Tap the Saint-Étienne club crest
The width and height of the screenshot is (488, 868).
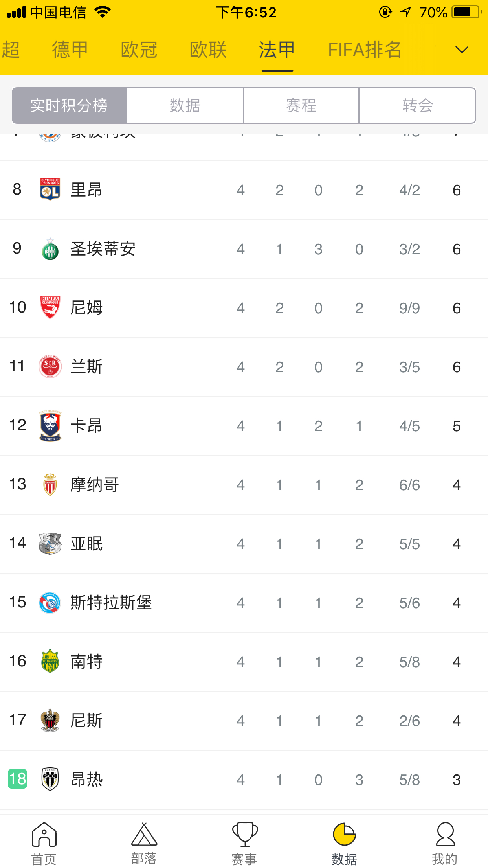[x=50, y=248]
